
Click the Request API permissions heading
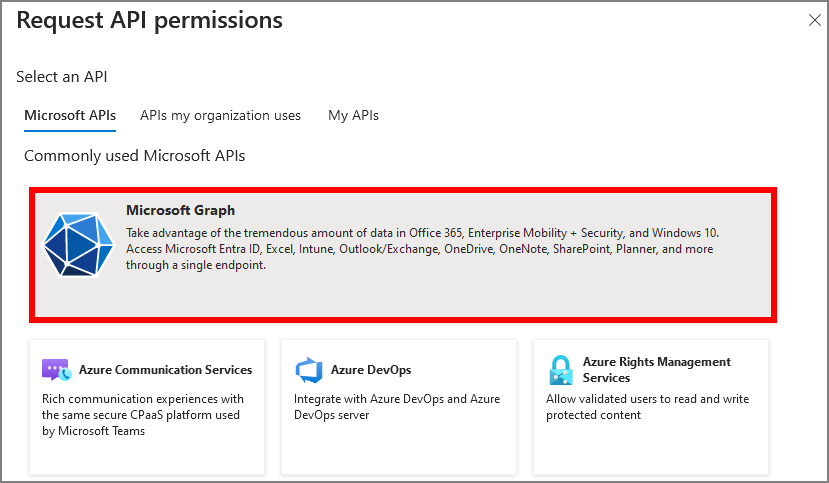click(x=150, y=20)
